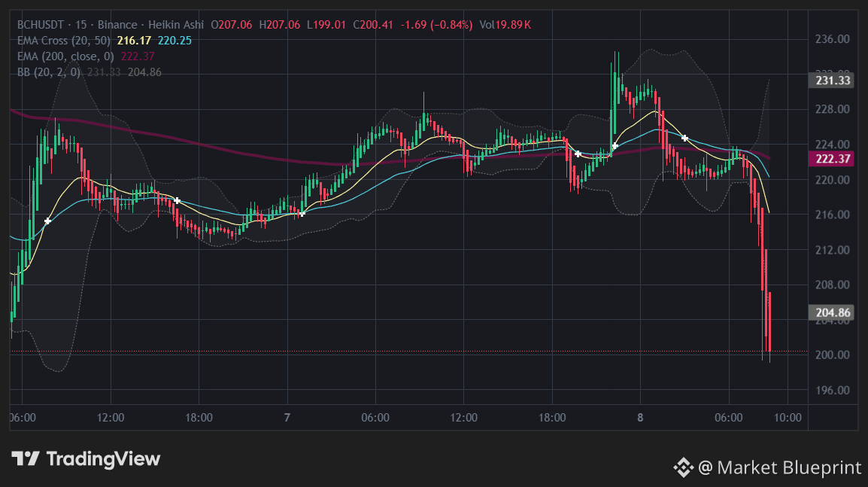Click the Binance exchange label
This screenshot has width=868, height=487.
click(x=117, y=25)
